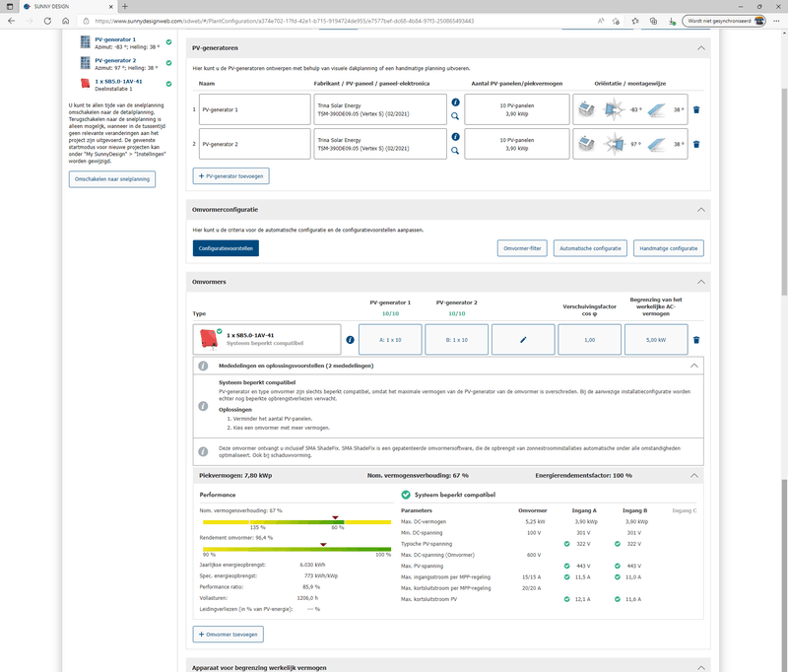Open the Downloads icon in browser toolbar

click(x=672, y=21)
